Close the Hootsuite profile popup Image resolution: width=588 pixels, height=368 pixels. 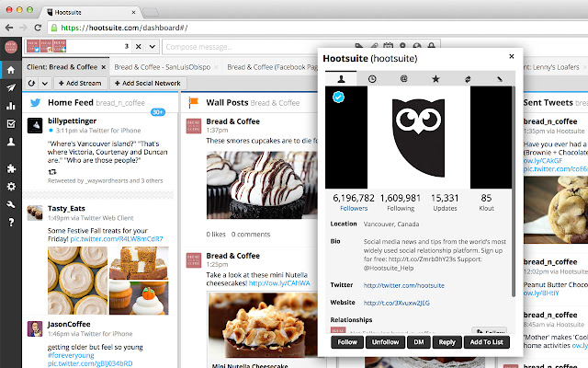512,56
